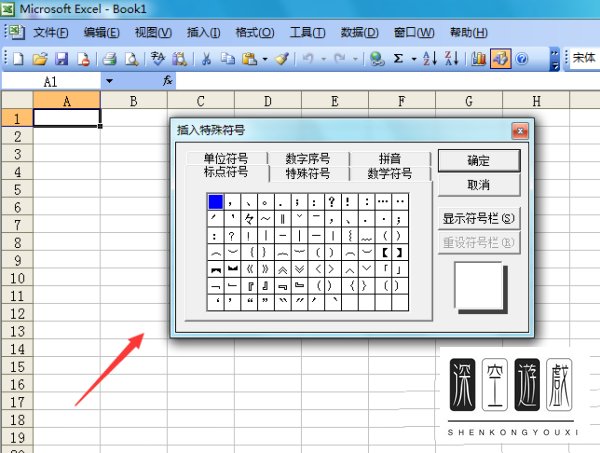Screen dimensions: 600x453
Task: Click the Permission icon next to Save
Action: point(83,59)
